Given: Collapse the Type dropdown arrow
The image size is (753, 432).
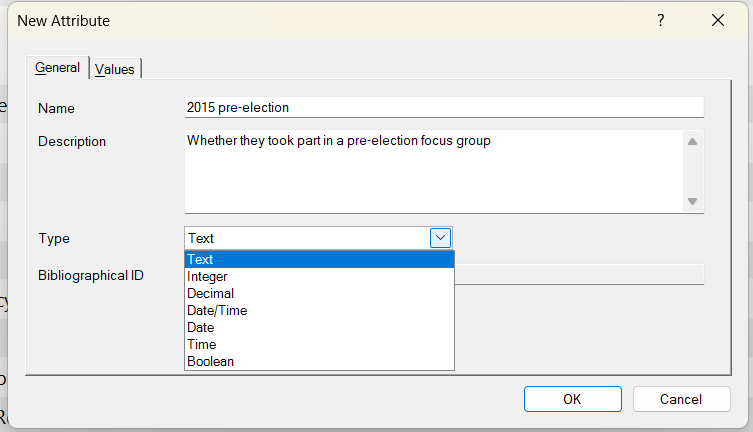Looking at the screenshot, I should coord(441,238).
